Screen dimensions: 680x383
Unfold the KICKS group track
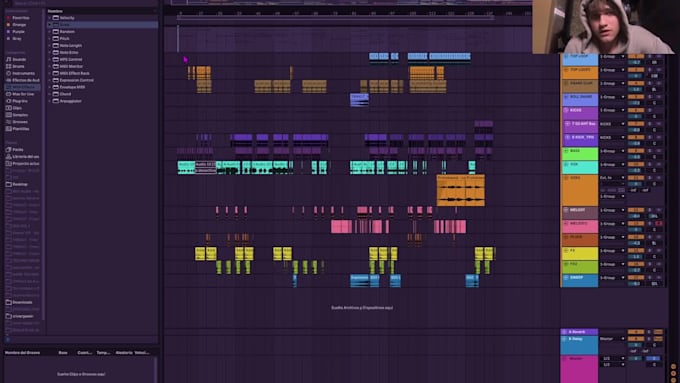(566, 110)
